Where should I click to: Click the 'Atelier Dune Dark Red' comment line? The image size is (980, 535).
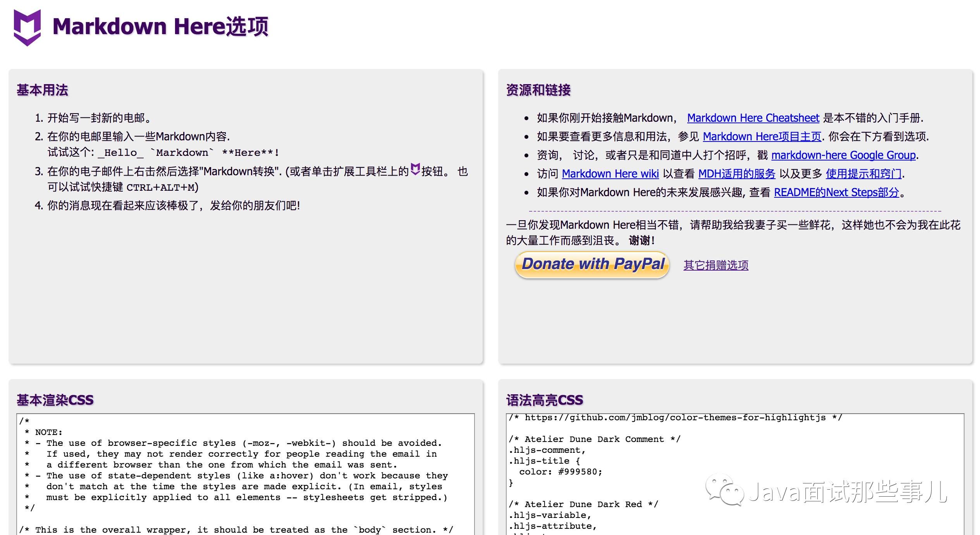(x=583, y=504)
